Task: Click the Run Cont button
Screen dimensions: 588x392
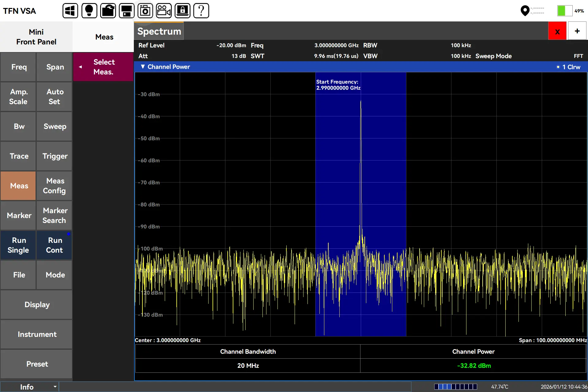Action: 55,245
